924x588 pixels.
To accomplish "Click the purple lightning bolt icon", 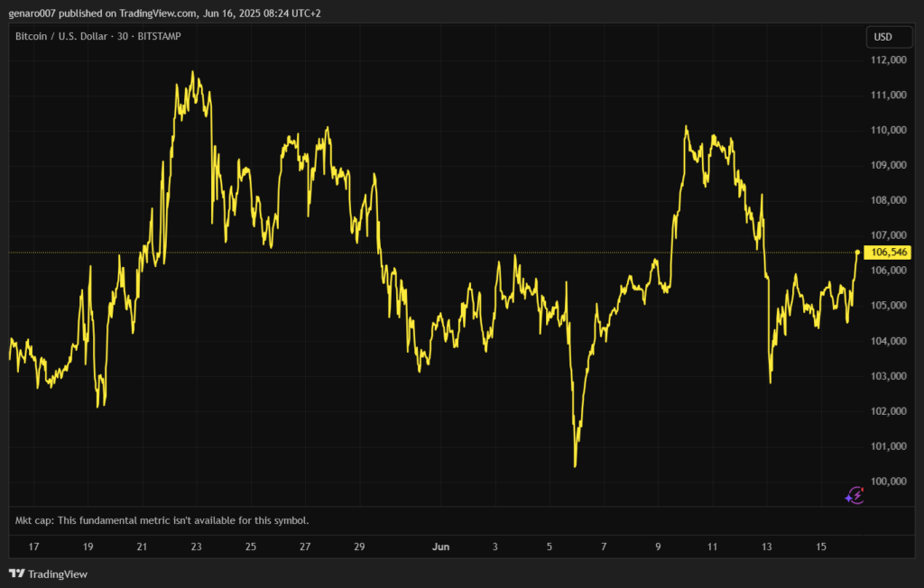I will pyautogui.click(x=855, y=493).
